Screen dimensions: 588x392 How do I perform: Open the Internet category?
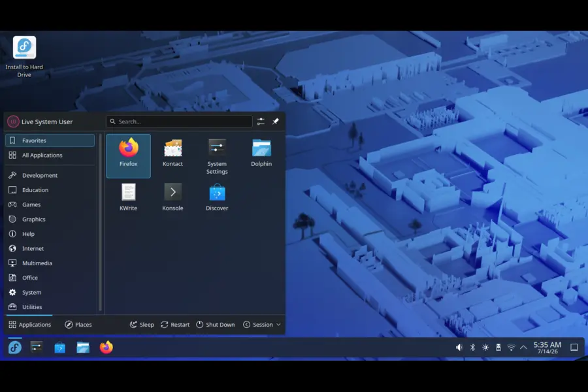pyautogui.click(x=50, y=248)
